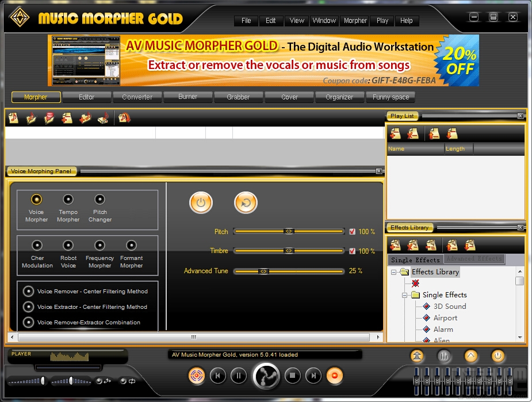Select the Voice Morpher radio button
The image size is (532, 402).
pyautogui.click(x=36, y=199)
